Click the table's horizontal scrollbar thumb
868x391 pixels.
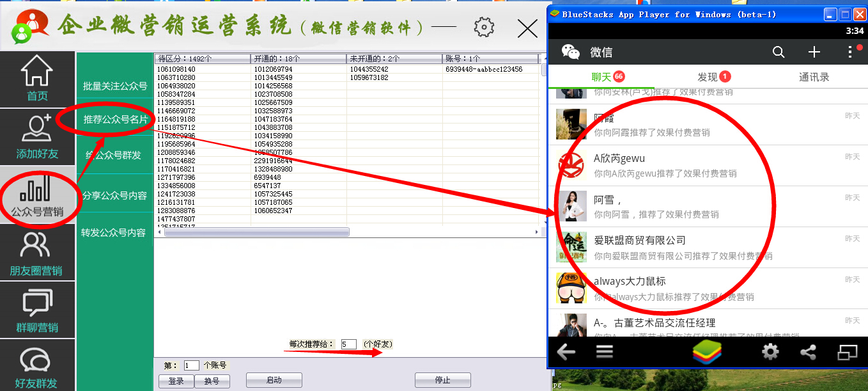click(x=256, y=232)
